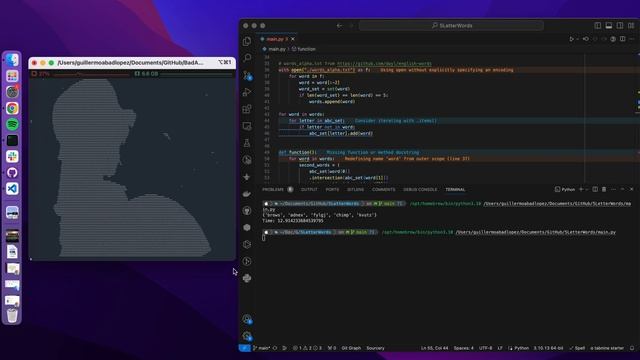The image size is (640, 360).
Task: Click tabnine starter in status bar
Action: click(607, 348)
